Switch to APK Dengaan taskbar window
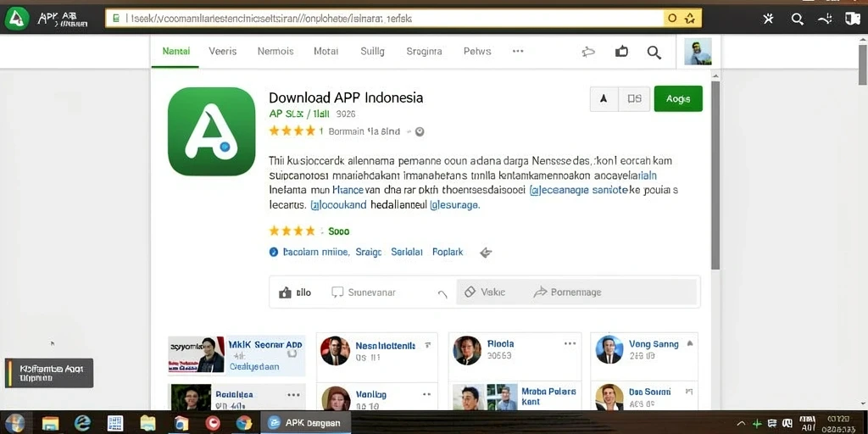Image resolution: width=868 pixels, height=434 pixels. [x=305, y=423]
